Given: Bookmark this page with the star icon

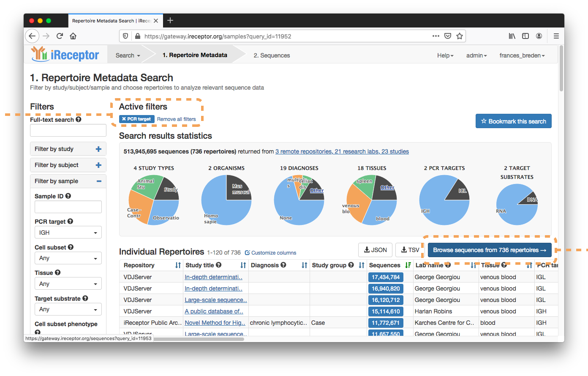Looking at the screenshot, I should (x=460, y=36).
